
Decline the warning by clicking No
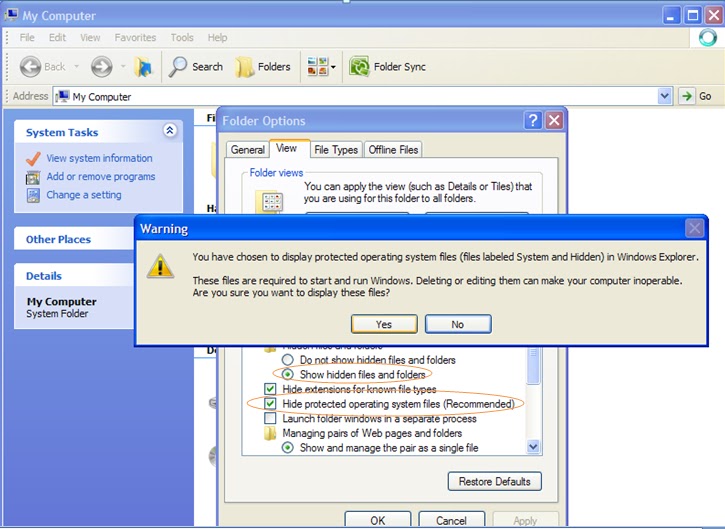(x=458, y=324)
